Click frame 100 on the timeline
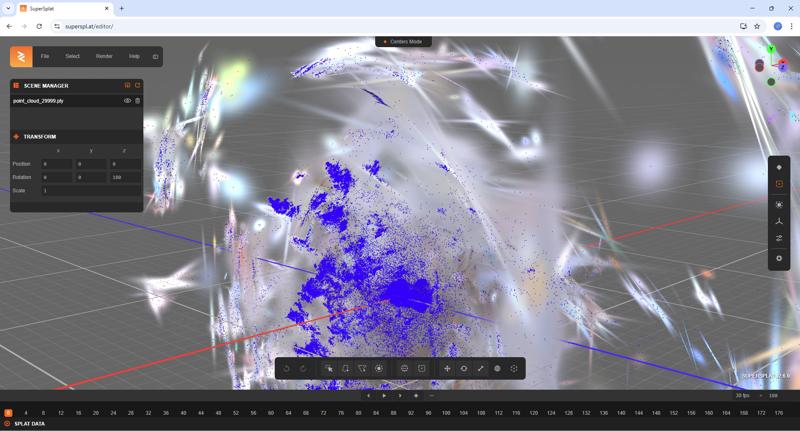Viewport: 800px width, 431px height. 446,413
